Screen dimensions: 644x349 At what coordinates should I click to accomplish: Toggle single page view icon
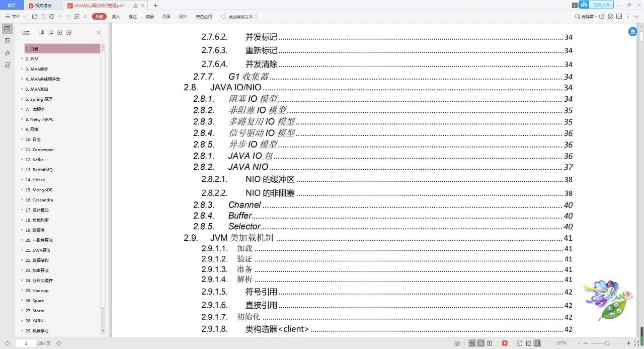tap(481, 343)
